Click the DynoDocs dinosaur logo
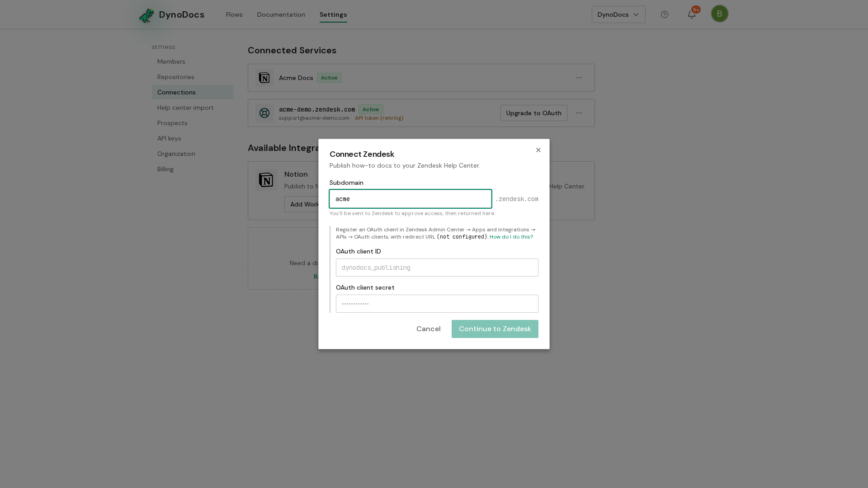The width and height of the screenshot is (868, 488). coord(146,15)
